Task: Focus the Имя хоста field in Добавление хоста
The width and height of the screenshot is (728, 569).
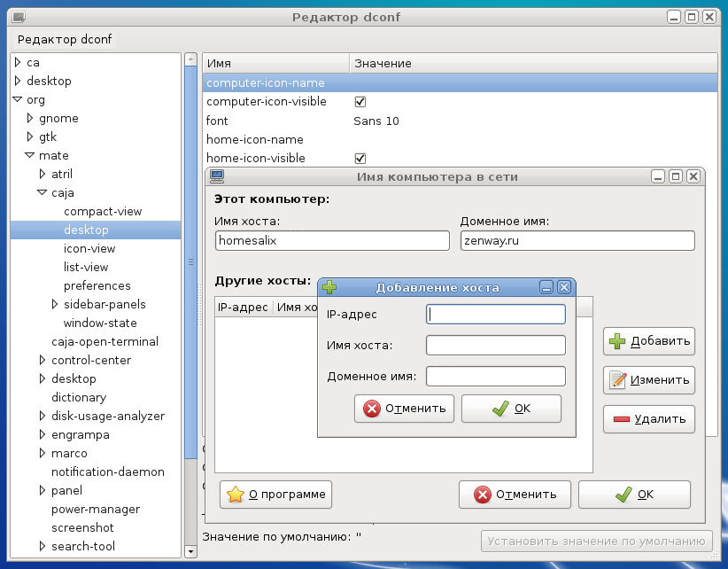Action: pyautogui.click(x=496, y=346)
